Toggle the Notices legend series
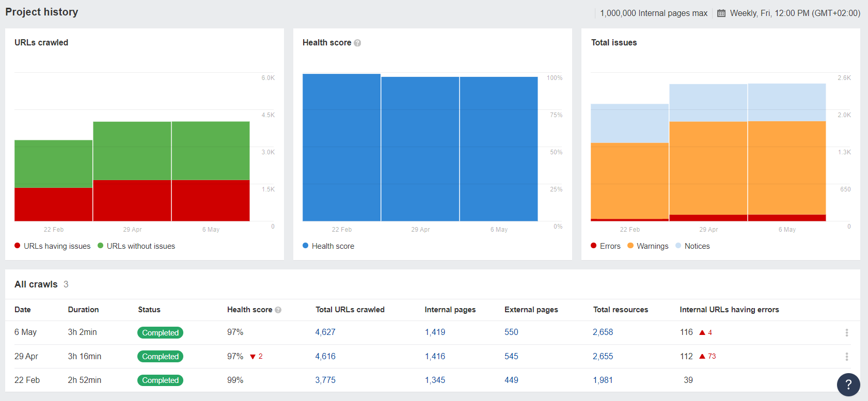 [x=692, y=246]
